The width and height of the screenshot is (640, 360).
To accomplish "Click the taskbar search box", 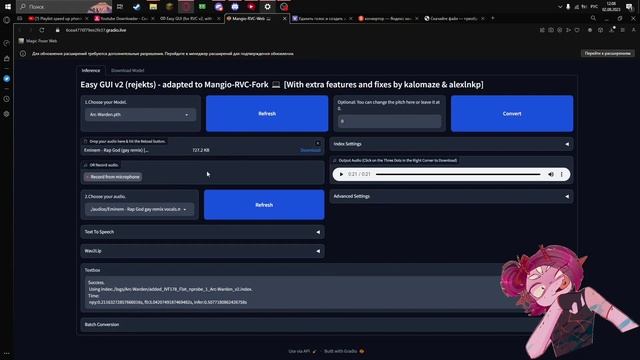I will 64,7.
